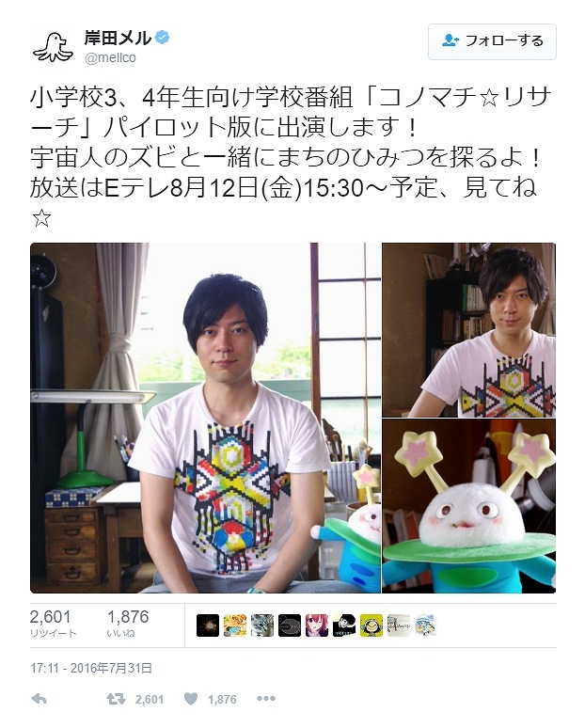
Task: View the 2,601 リツイート count list
Action: tap(53, 624)
